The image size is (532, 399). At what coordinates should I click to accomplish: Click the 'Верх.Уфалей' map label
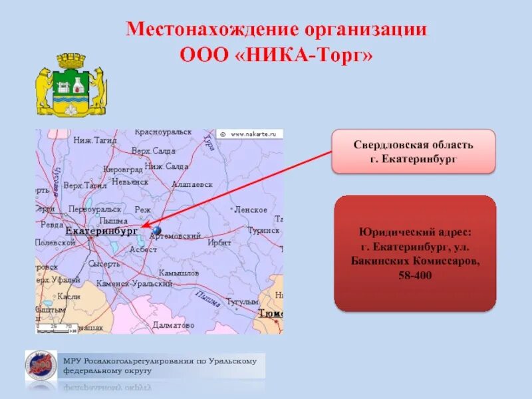point(58,280)
